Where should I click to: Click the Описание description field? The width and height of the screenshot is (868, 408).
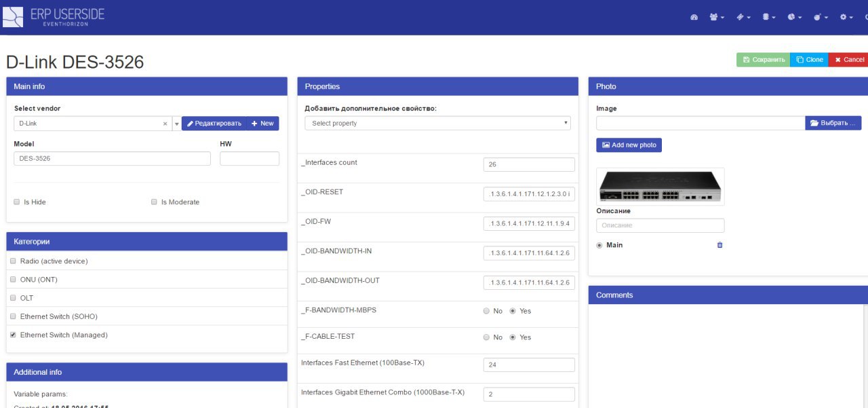(x=660, y=225)
